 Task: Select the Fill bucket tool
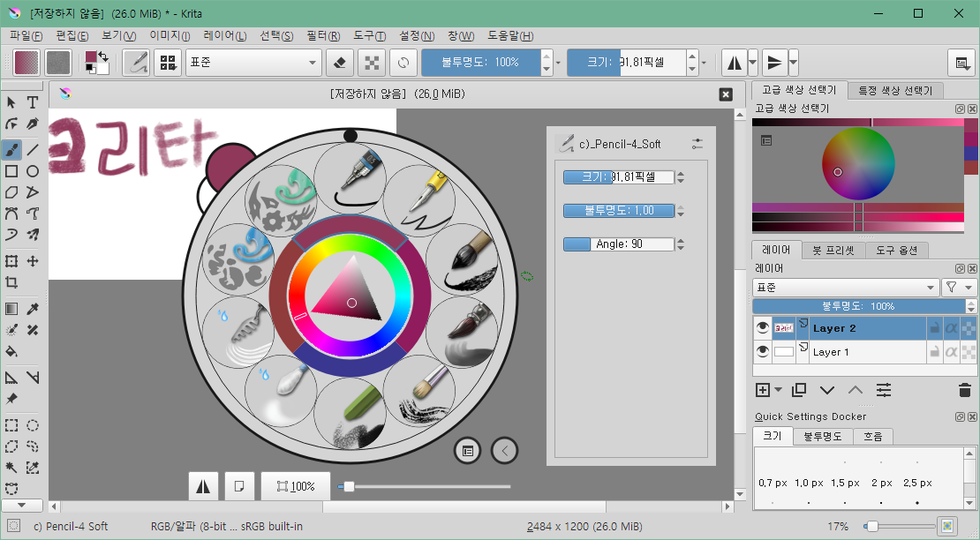pos(11,351)
